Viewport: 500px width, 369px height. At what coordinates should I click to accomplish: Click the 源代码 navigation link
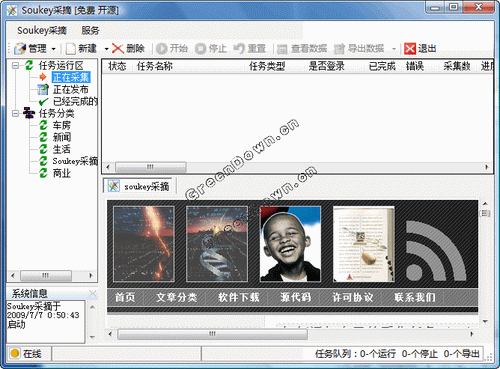pos(296,297)
